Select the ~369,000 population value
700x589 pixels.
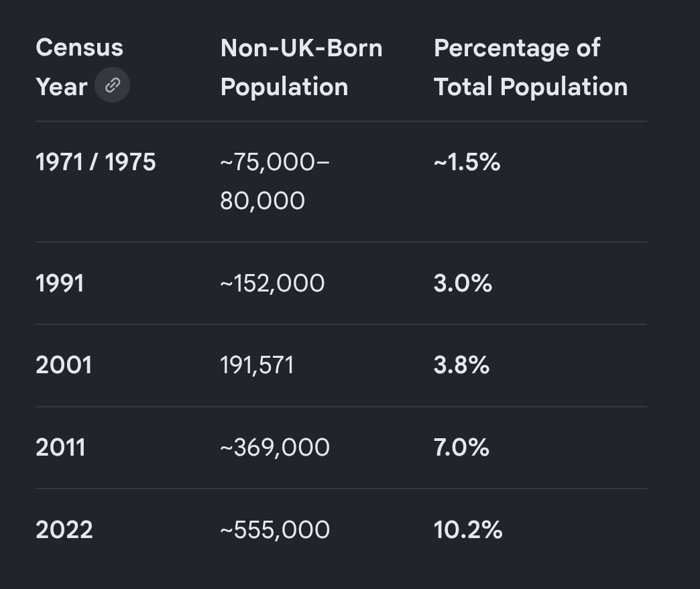point(275,447)
